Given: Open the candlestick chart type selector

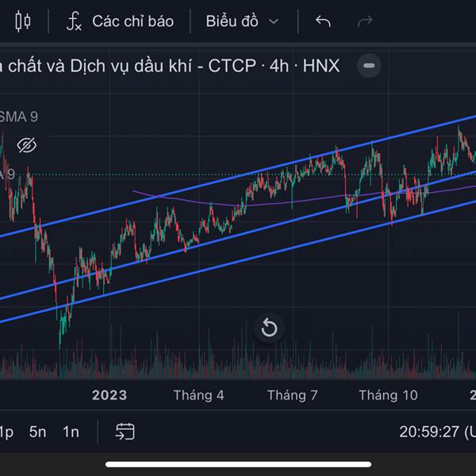Looking at the screenshot, I should click(23, 21).
